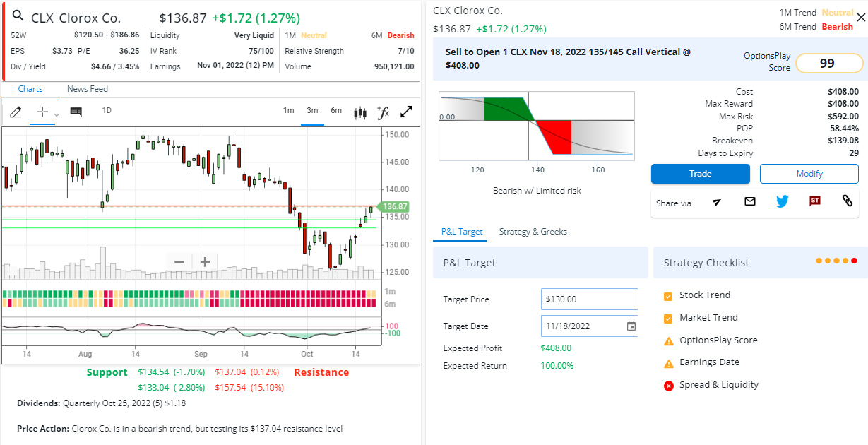Edit the Target Price field
Screen dimensions: 868x445
pos(590,299)
